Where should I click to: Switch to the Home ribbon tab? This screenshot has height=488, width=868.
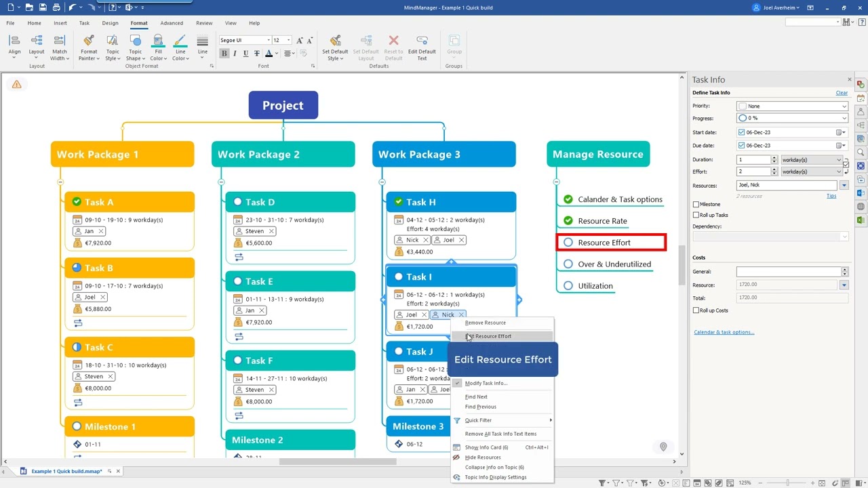[x=34, y=23]
